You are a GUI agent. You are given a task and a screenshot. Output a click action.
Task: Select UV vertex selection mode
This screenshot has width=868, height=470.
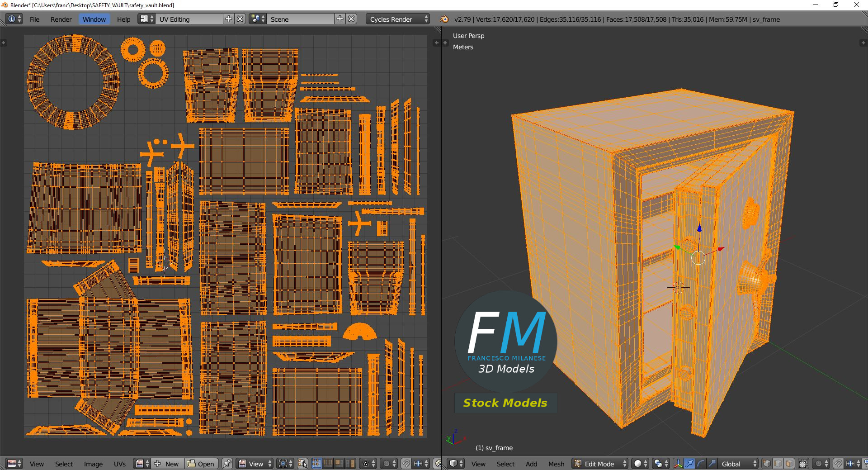[316, 464]
